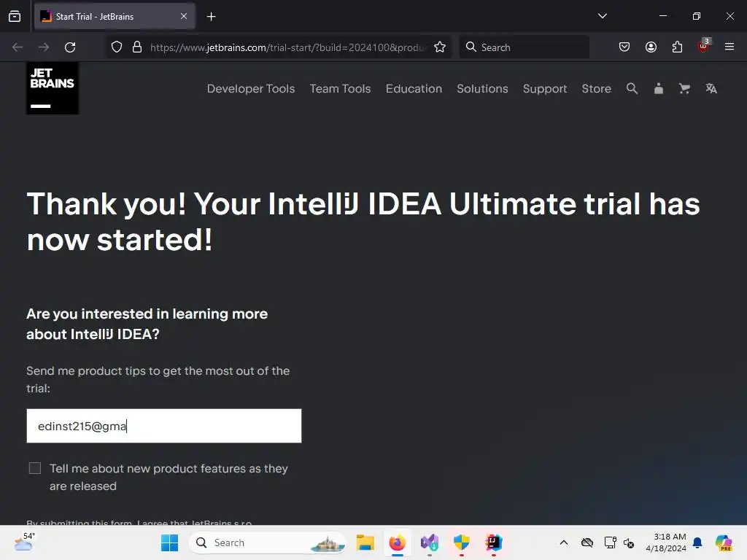Viewport: 747px width, 560px height.
Task: Check Tell me about new product features
Action: tap(35, 468)
